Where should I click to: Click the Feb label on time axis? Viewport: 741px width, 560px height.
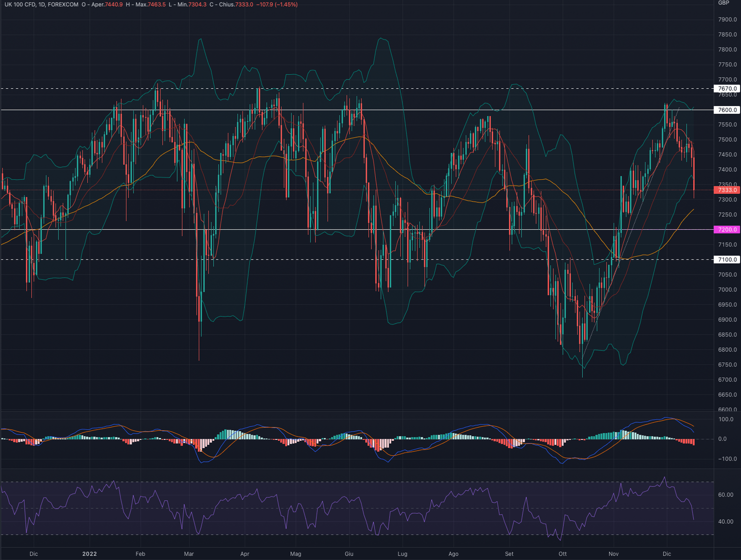140,554
